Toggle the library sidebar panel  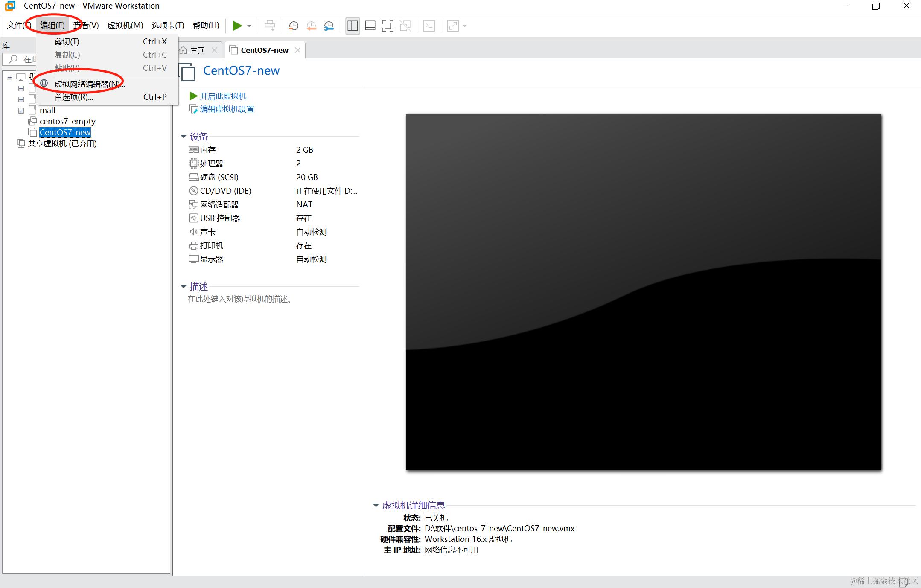pyautogui.click(x=353, y=26)
